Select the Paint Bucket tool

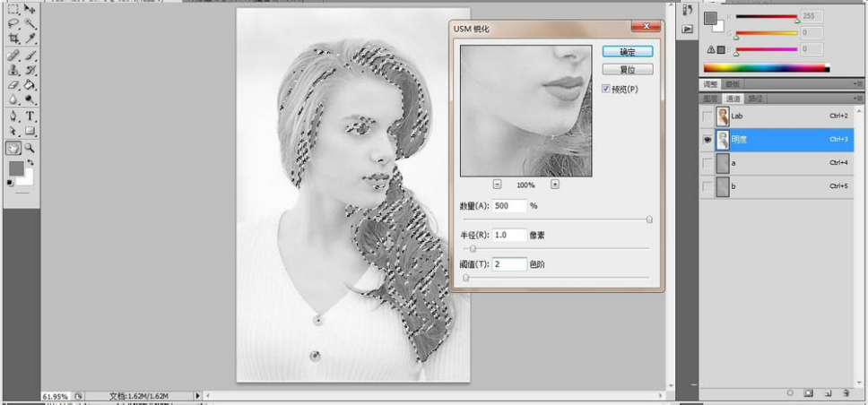[30, 85]
